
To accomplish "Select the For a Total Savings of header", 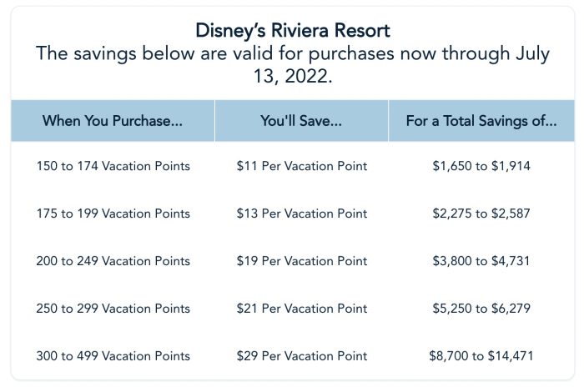I will point(481,121).
